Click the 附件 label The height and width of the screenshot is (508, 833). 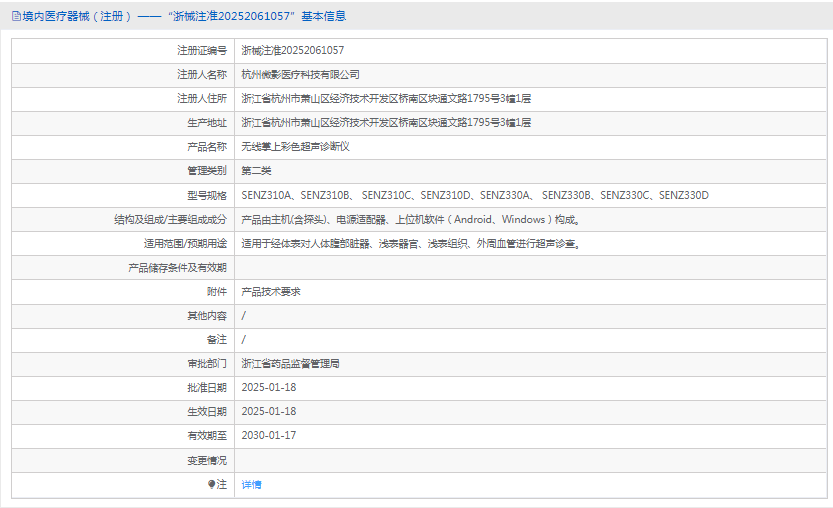(217, 292)
